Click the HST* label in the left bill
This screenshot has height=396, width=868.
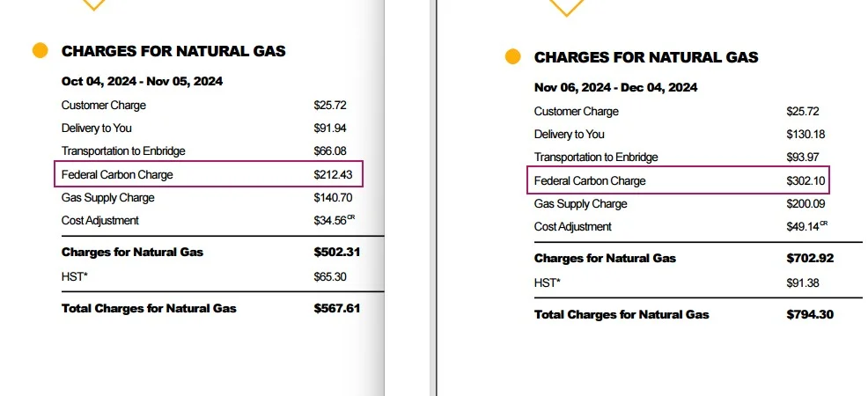tap(75, 276)
